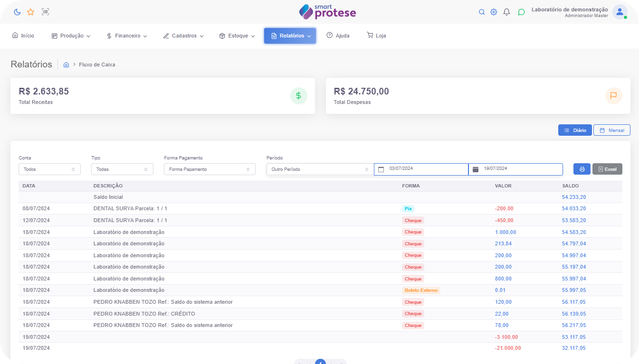This screenshot has height=364, width=639.
Task: Go to home via breadcrumb house icon
Action: [67, 65]
